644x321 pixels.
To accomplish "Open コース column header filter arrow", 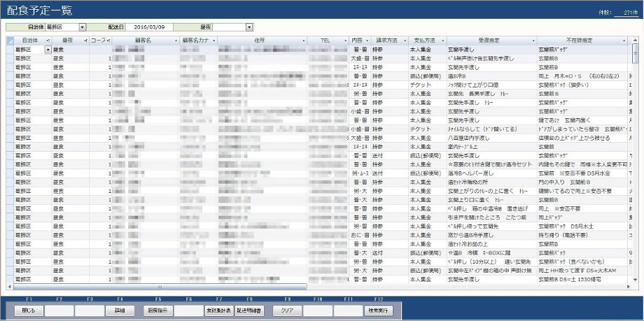I will 108,41.
